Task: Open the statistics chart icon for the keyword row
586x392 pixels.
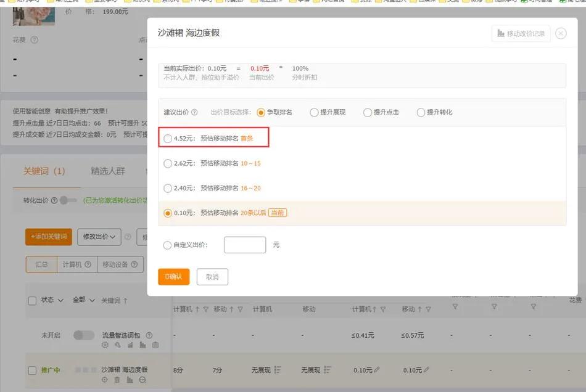Action: point(130,379)
